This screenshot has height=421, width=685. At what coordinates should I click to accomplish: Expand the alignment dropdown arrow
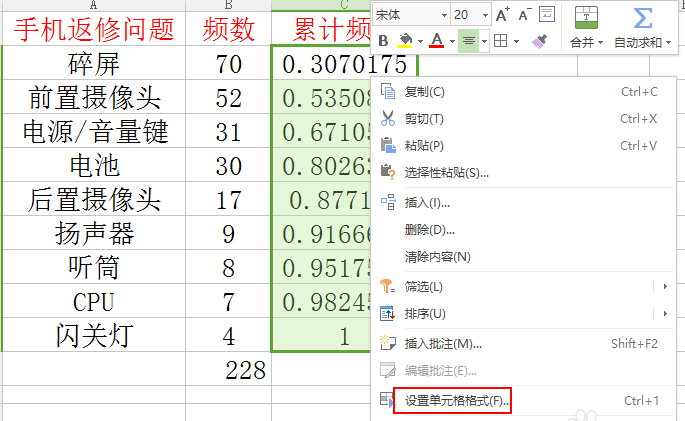[484, 41]
